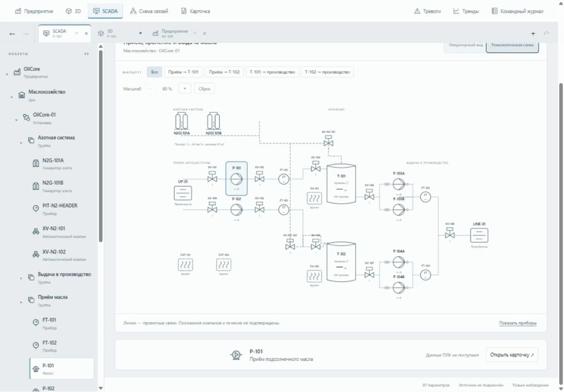Filter route Приём → Т-102
This screenshot has height=392, width=564.
click(x=224, y=72)
